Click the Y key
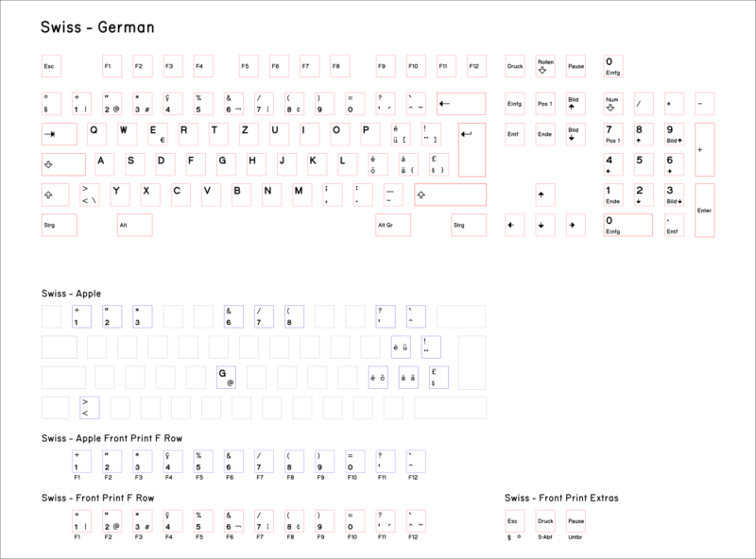Image resolution: width=756 pixels, height=559 pixels. pyautogui.click(x=120, y=195)
